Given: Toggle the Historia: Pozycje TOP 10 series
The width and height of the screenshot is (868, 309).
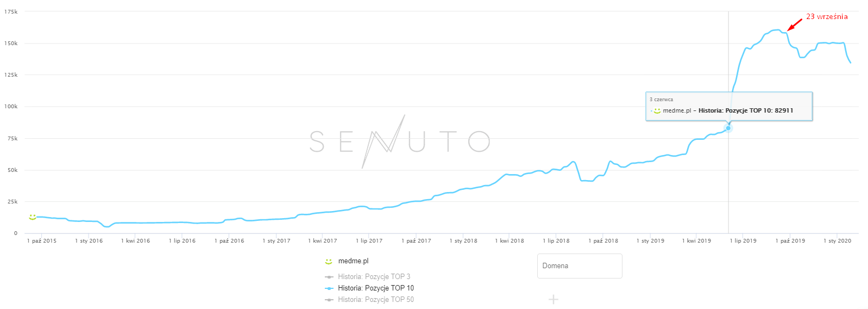Looking at the screenshot, I should (375, 288).
